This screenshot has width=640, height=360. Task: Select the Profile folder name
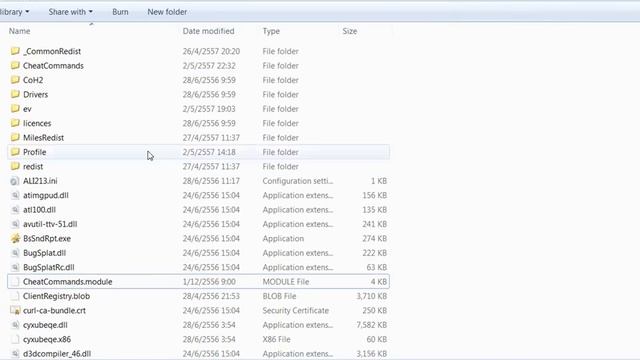(34, 152)
